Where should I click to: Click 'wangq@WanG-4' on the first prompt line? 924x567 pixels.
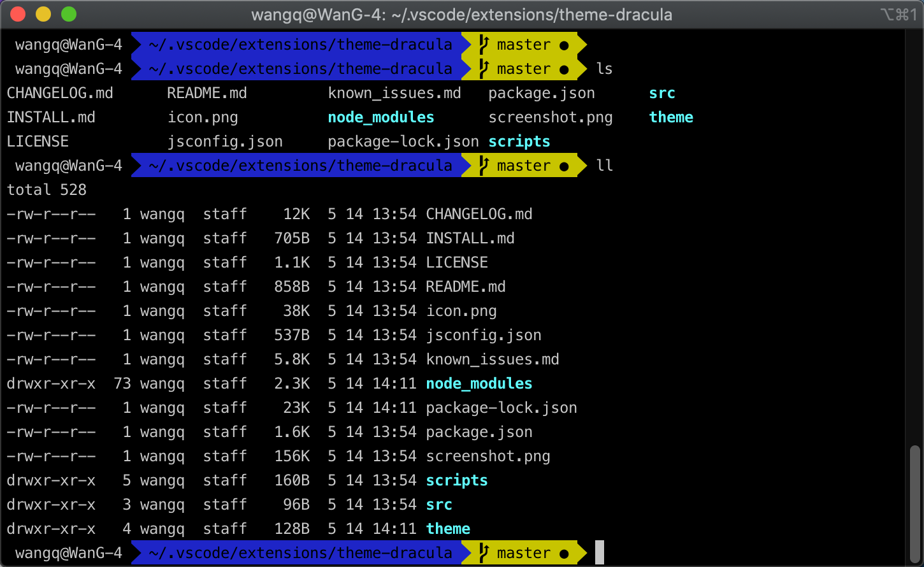coord(69,45)
